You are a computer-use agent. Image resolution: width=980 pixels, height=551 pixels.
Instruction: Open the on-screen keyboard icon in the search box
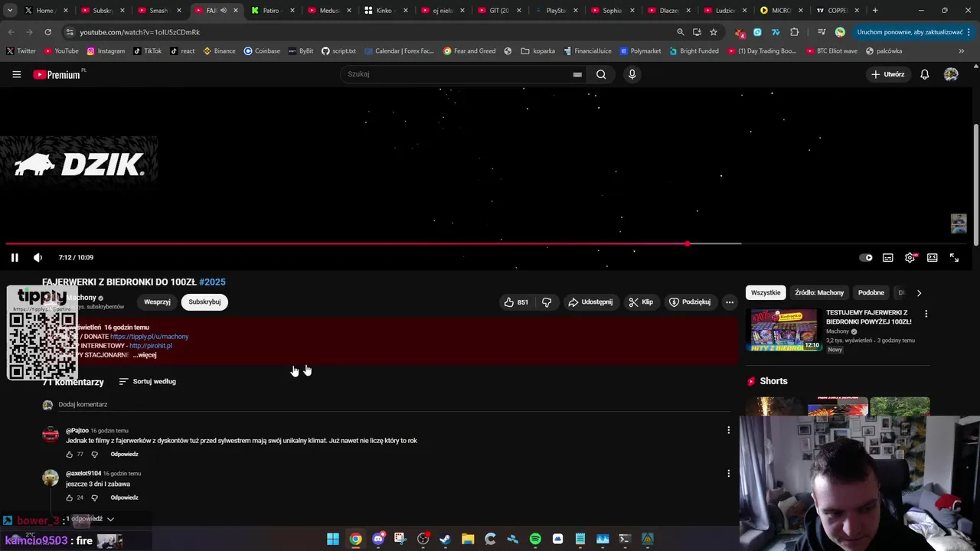click(x=577, y=74)
